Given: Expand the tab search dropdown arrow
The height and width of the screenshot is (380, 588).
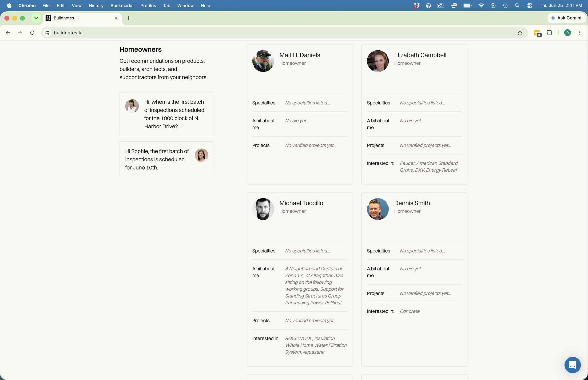Looking at the screenshot, I should 36,18.
